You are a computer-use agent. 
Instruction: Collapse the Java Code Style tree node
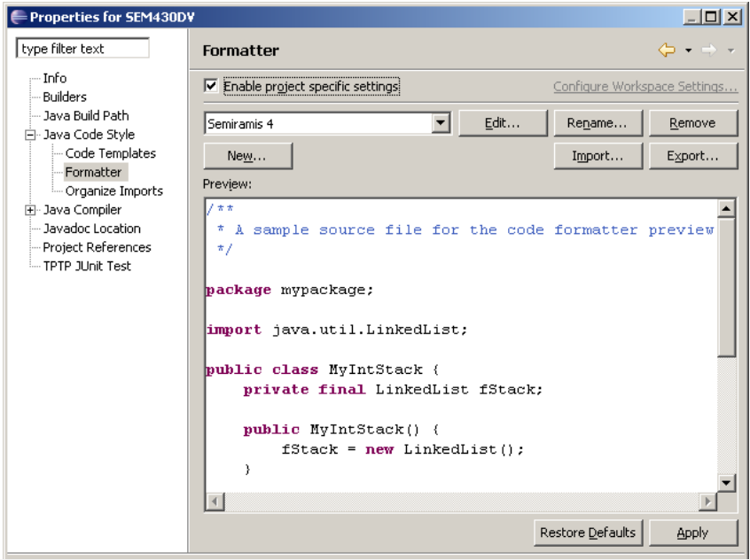click(31, 135)
